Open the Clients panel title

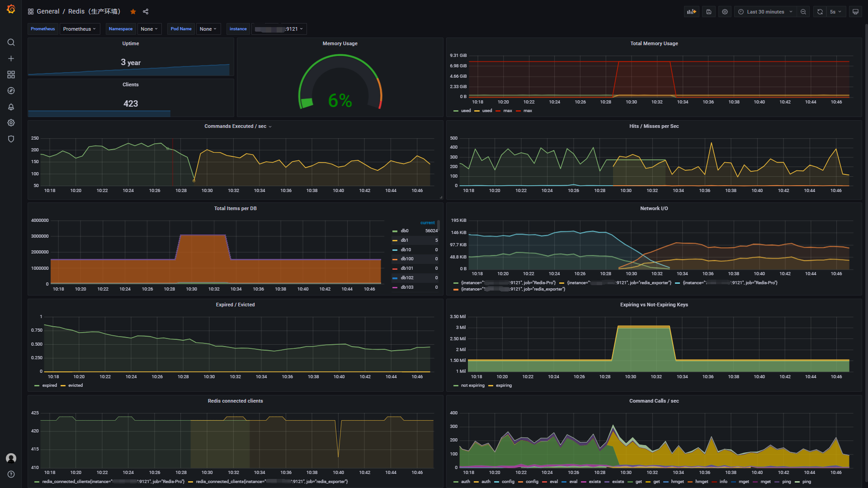(x=131, y=85)
